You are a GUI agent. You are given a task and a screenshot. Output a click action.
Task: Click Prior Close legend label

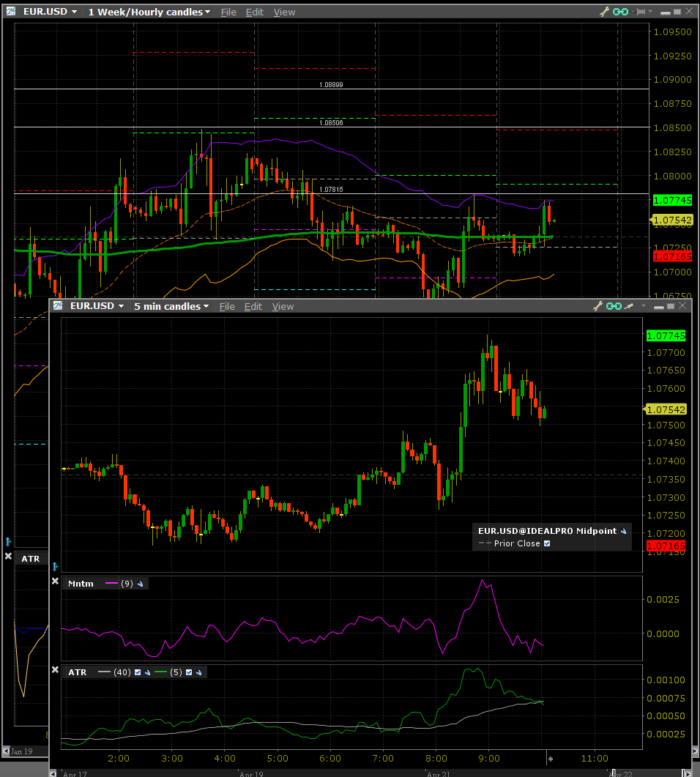click(517, 543)
